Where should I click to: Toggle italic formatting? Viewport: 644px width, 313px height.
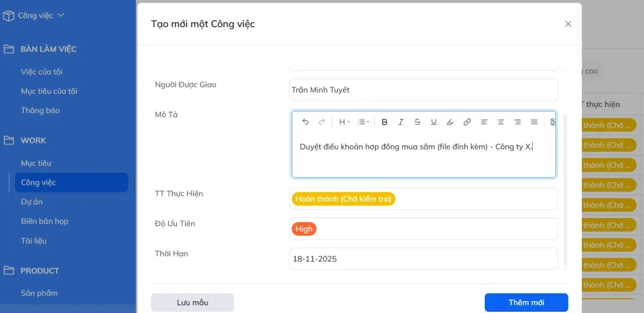click(401, 122)
